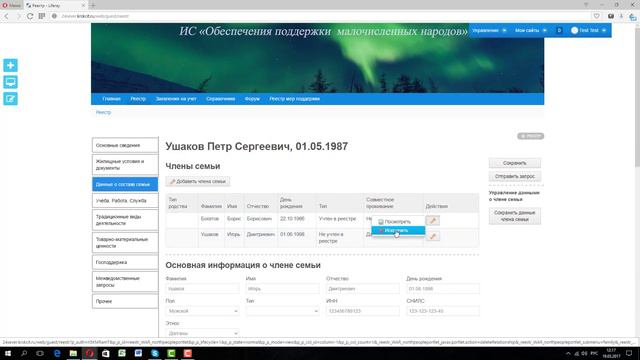The width and height of the screenshot is (640, 360).
Task: Click the Имя input field
Action: coord(282,289)
